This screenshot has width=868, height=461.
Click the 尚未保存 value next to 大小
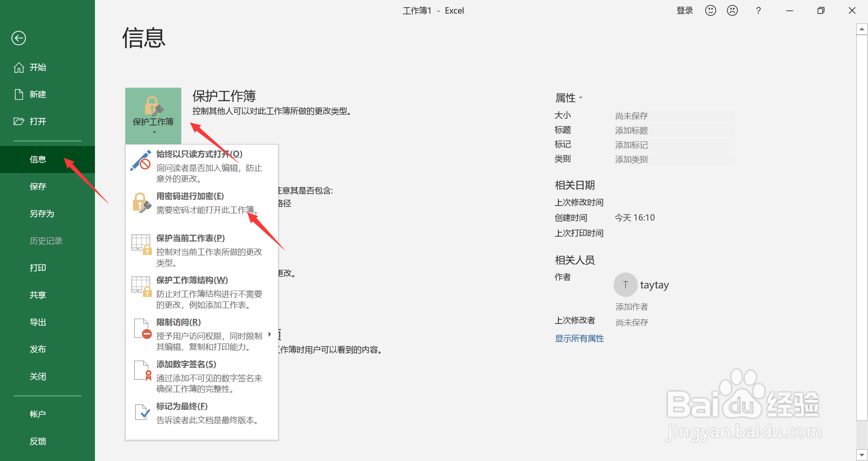coord(632,116)
